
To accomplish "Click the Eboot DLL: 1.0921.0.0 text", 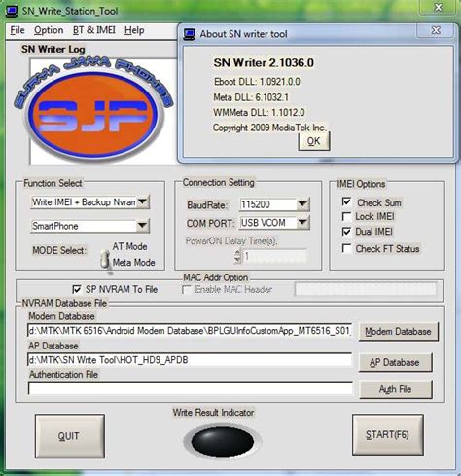I will click(x=257, y=82).
